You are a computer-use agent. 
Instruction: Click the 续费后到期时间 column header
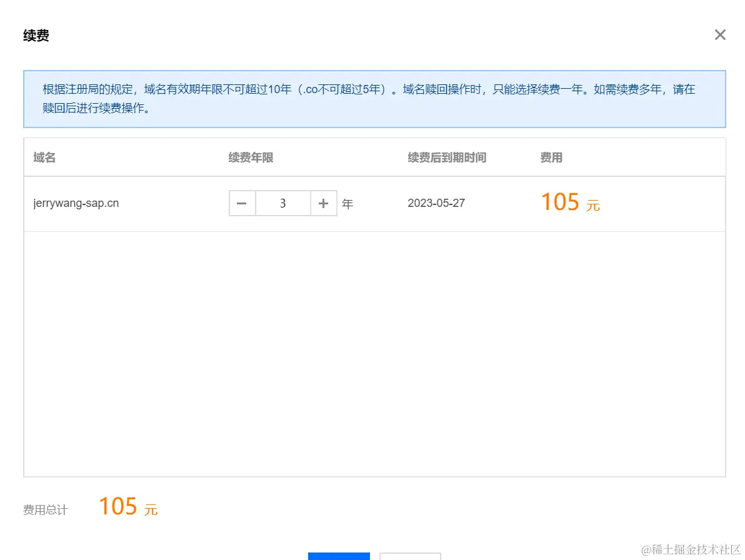(x=447, y=157)
